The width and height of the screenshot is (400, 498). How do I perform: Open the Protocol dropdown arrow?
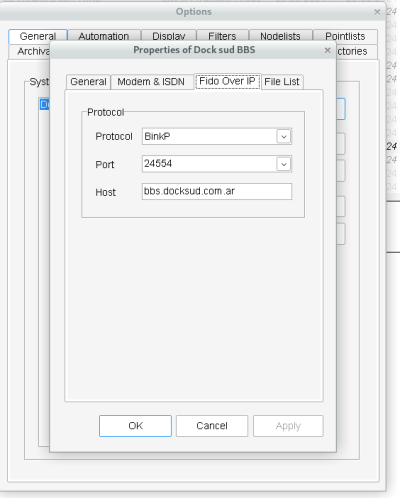[x=284, y=136]
